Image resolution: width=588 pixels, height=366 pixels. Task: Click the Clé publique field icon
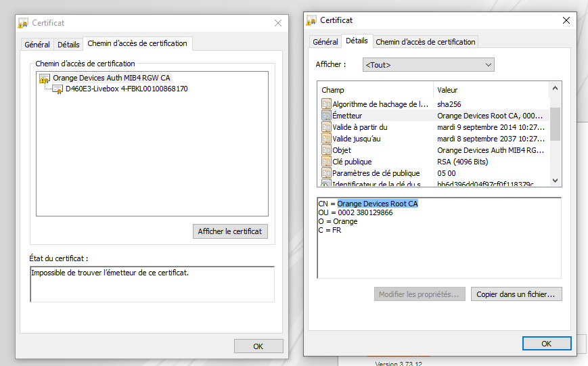(x=326, y=162)
